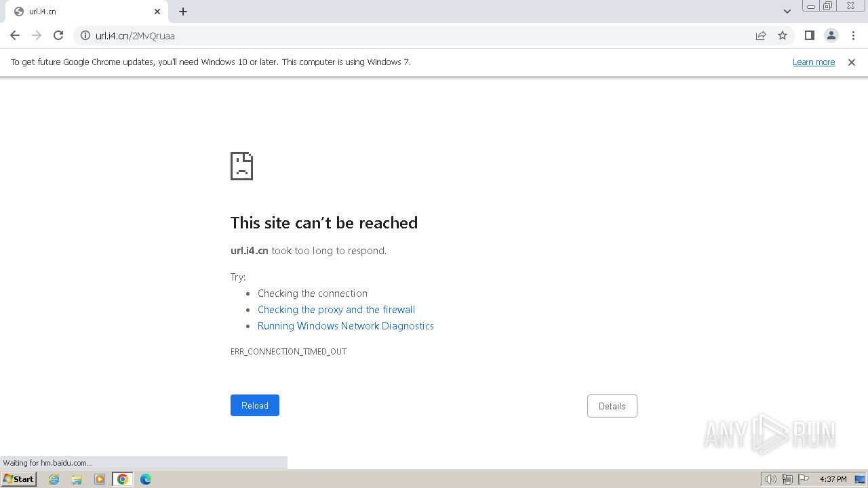View site information icon in address bar
Image resolution: width=868 pixels, height=488 pixels.
pyautogui.click(x=85, y=36)
